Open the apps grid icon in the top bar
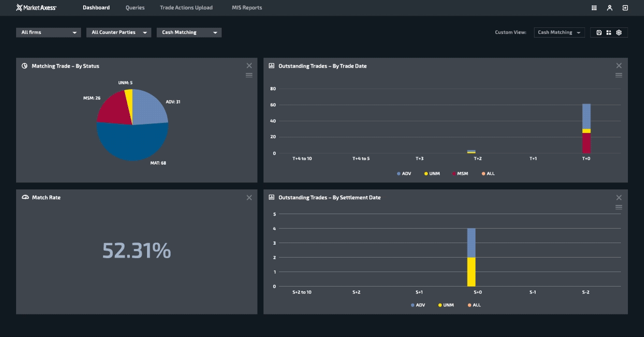 [594, 8]
